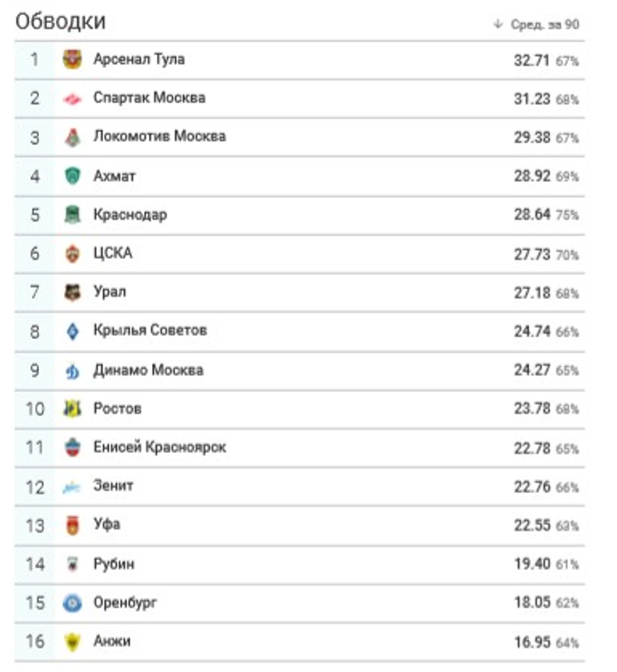Click the Краснодар green club badge
617x672 pixels.
coord(72,215)
